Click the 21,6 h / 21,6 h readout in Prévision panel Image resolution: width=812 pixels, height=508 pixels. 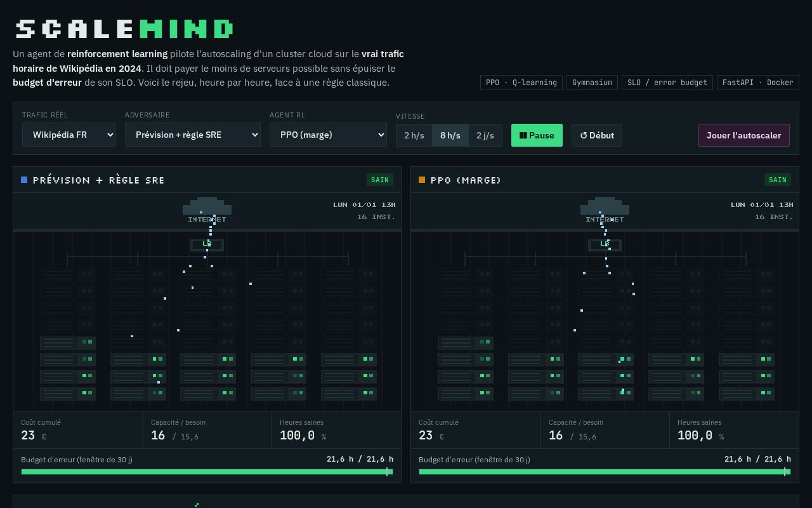point(360,459)
